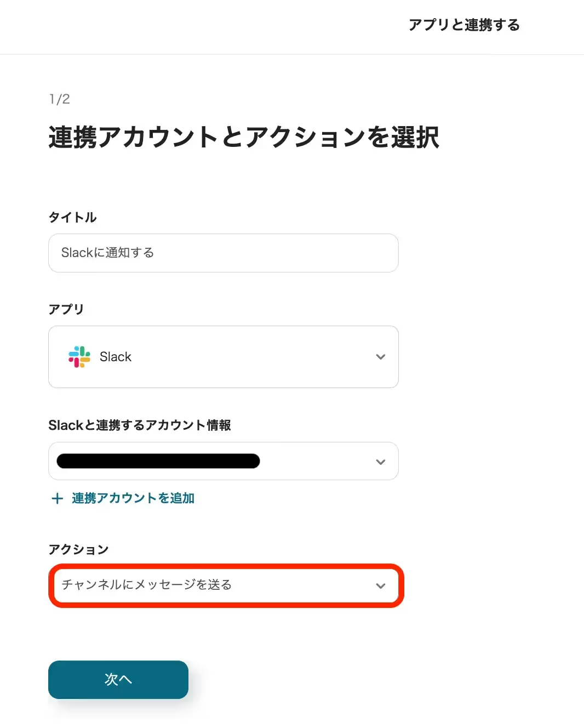Click the Slackに通知する title text
This screenshot has height=728, width=584.
107,253
